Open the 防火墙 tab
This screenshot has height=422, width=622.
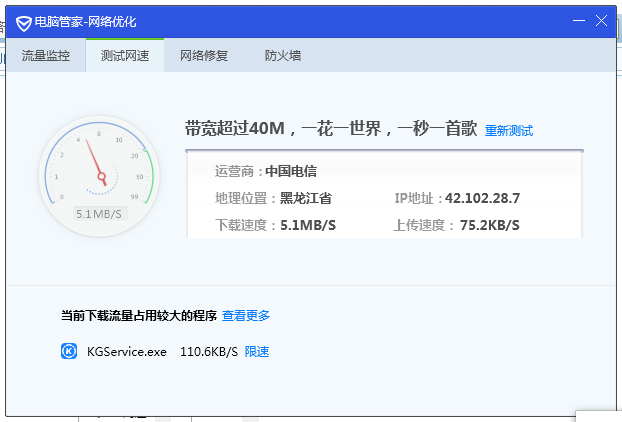point(283,56)
